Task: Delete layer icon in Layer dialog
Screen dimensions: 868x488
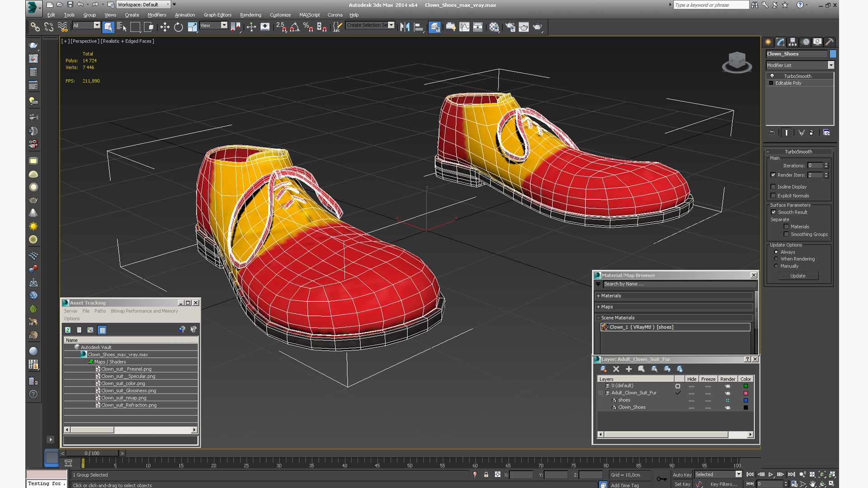Action: 616,369
